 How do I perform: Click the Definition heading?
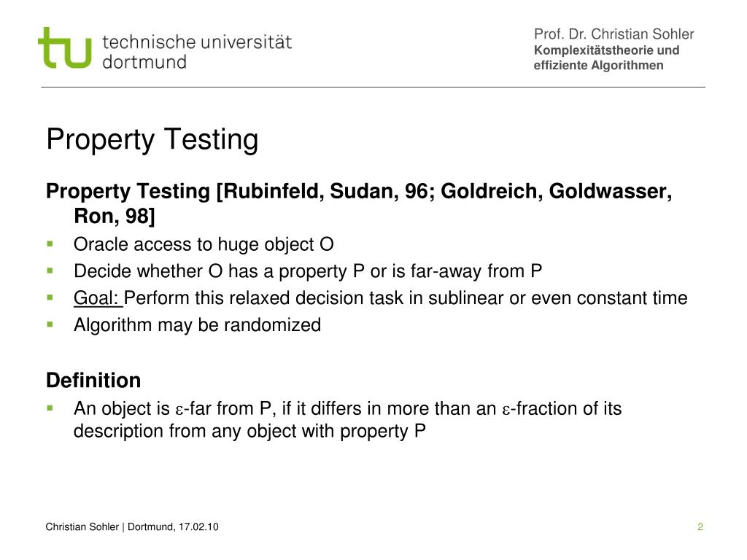click(93, 381)
